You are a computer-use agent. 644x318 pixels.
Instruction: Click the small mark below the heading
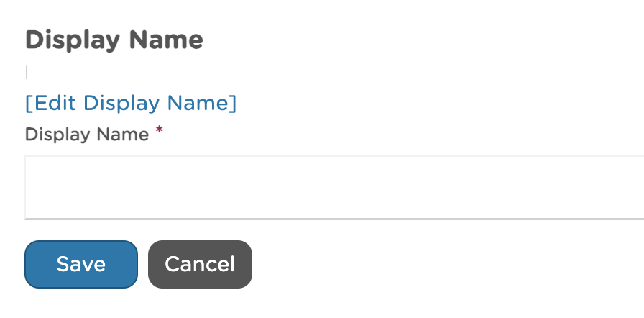point(27,72)
